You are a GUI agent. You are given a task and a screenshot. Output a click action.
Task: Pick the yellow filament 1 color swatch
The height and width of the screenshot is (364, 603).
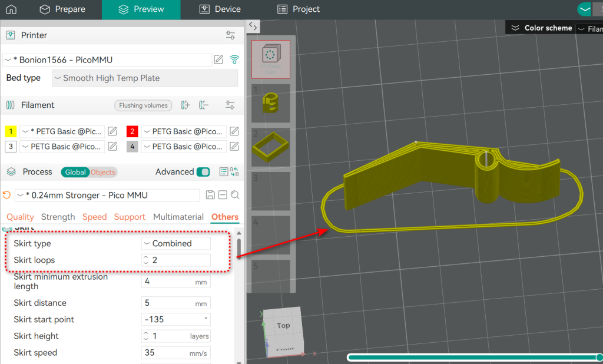click(11, 131)
